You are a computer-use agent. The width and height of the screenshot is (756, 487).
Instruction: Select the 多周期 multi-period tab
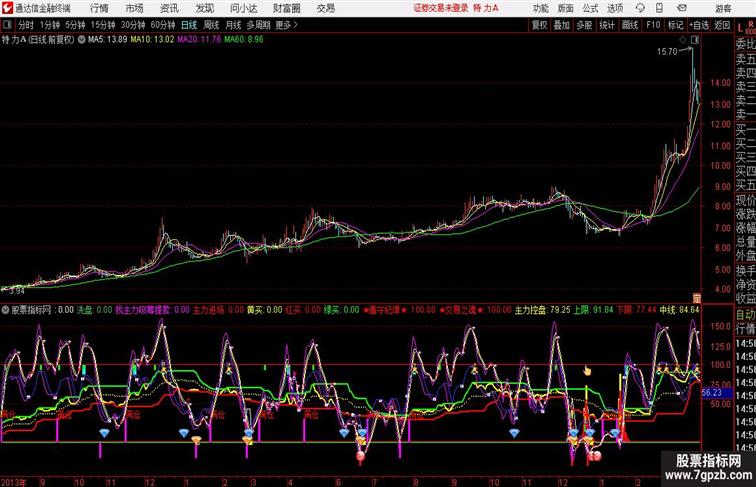[258, 25]
